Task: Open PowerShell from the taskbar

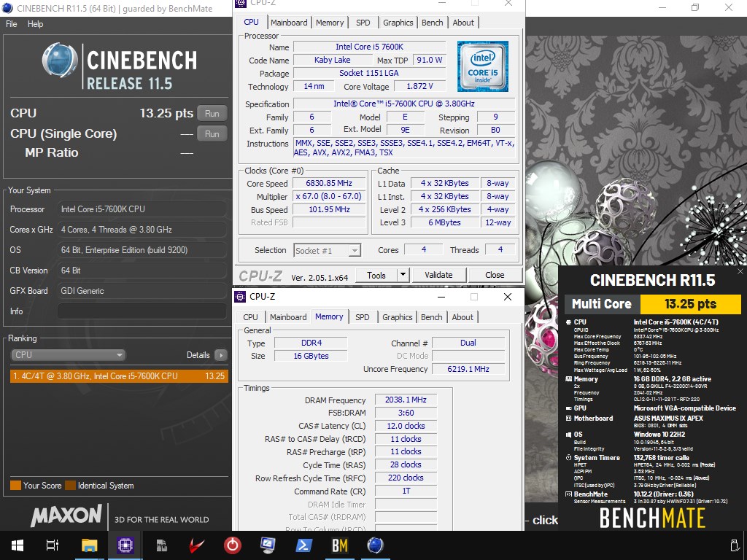Action: (x=303, y=545)
